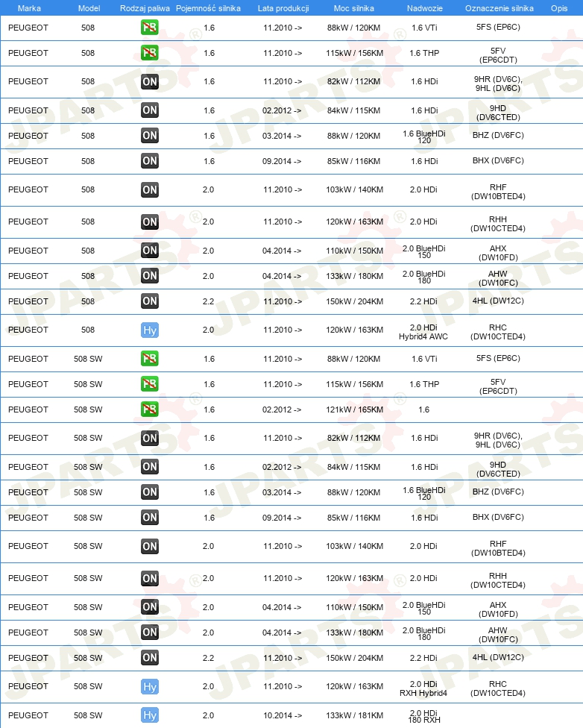Click petrol icon in 508 SW 1.6 THP row

pos(149,384)
